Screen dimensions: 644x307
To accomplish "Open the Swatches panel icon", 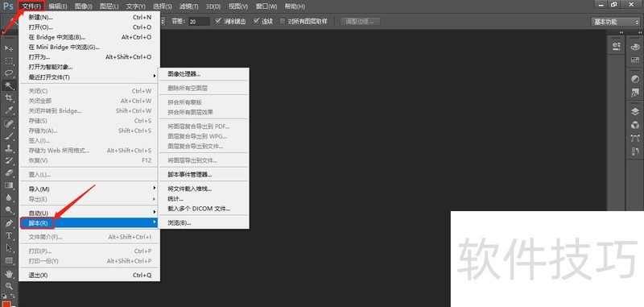I will (635, 60).
